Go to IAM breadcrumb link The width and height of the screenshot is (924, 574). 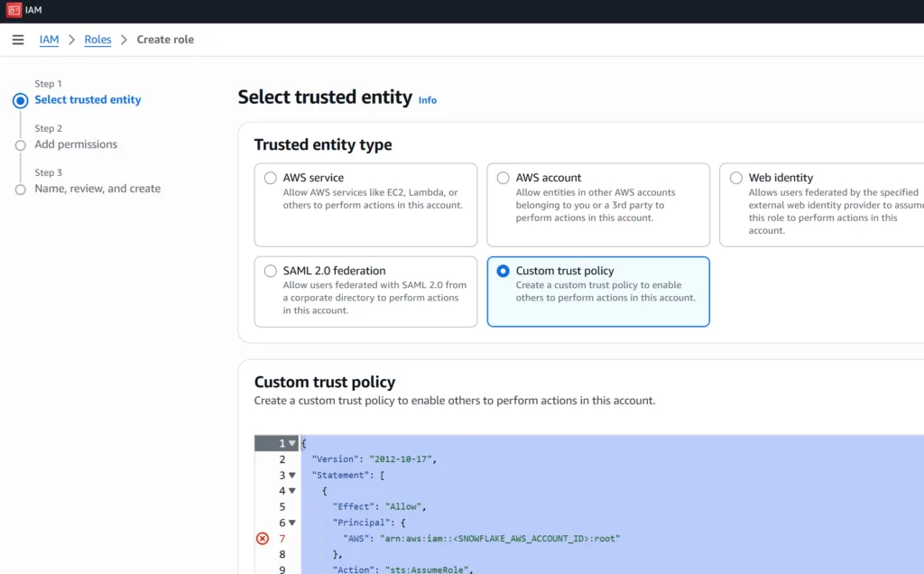click(x=49, y=40)
